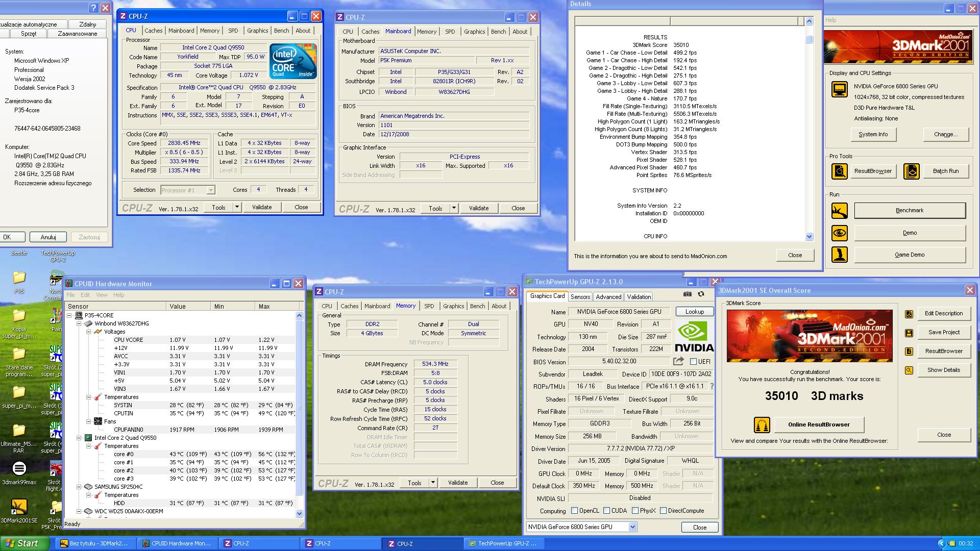Image resolution: width=980 pixels, height=551 pixels.
Task: Click Bus Interface question mark in GPU-Z
Action: coord(712,386)
